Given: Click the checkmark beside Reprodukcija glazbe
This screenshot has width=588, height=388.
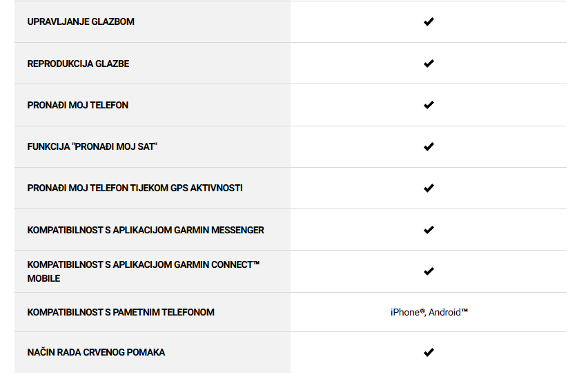Looking at the screenshot, I should [429, 64].
